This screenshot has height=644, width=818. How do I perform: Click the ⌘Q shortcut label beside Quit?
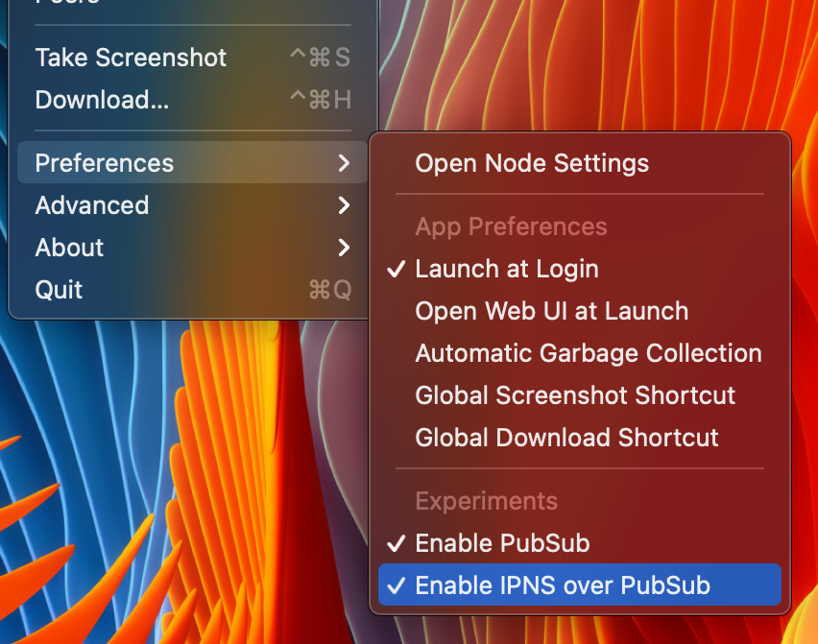(x=329, y=289)
